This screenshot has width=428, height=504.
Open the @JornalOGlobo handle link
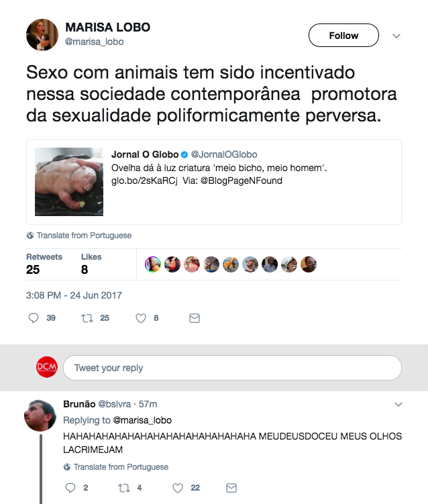click(224, 154)
